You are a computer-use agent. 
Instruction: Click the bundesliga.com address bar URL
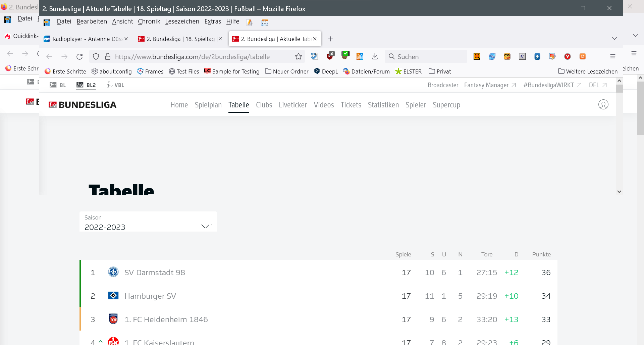pyautogui.click(x=192, y=57)
